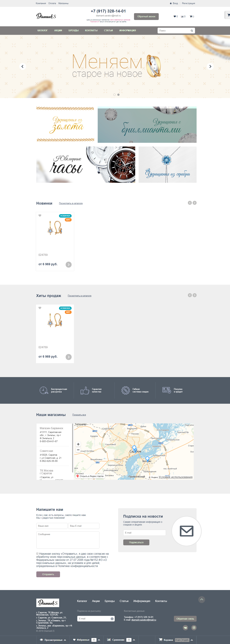Open Украшения с бриллиантами banner
Screen dimensions: 230x644
pos(147,124)
